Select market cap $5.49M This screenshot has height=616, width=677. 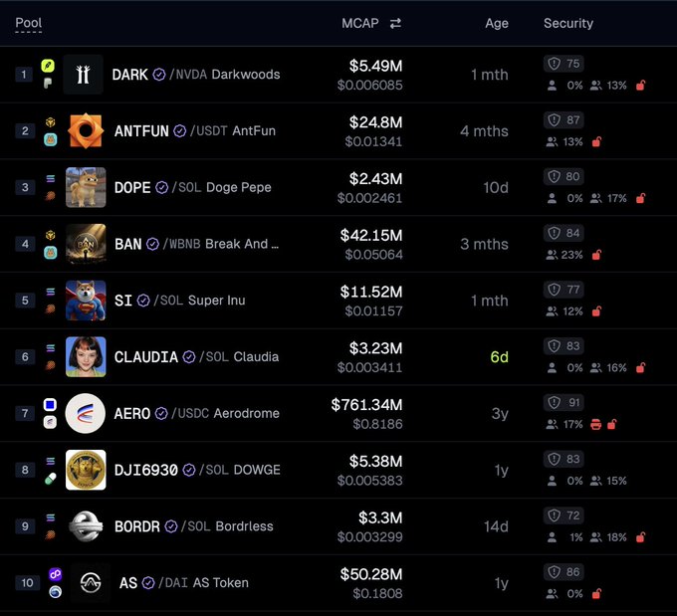click(375, 66)
